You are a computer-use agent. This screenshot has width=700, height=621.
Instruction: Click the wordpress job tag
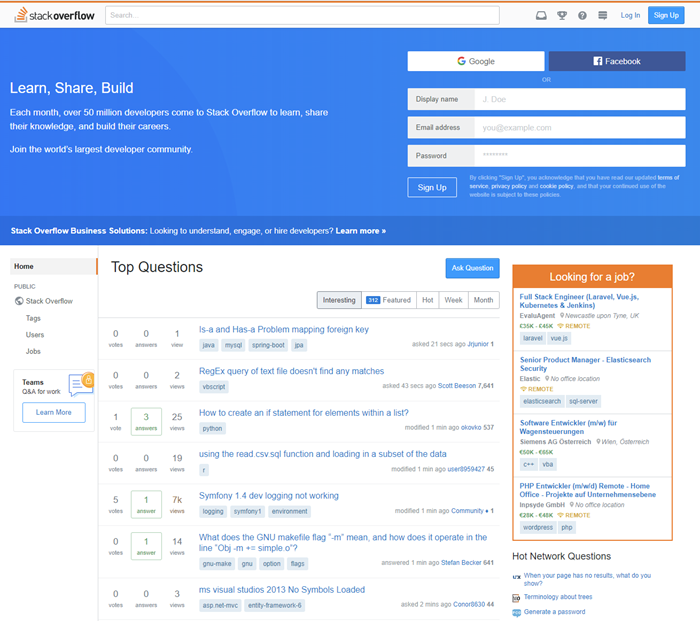538,528
